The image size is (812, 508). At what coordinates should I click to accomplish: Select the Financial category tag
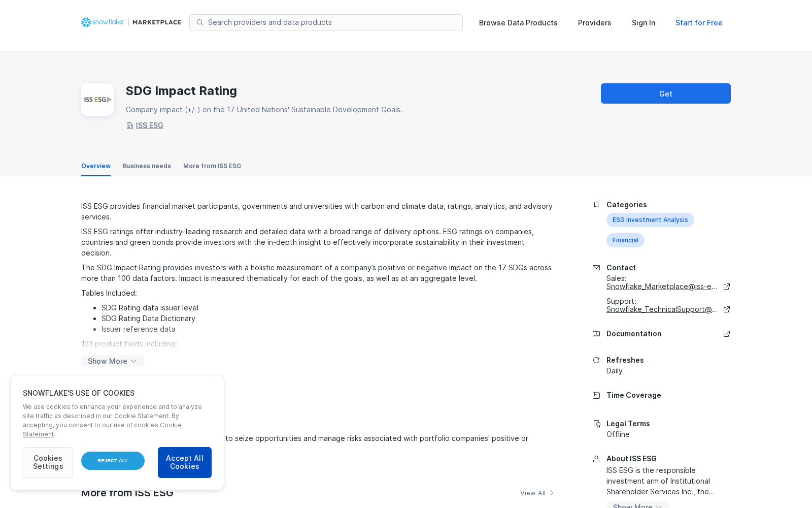tap(625, 240)
